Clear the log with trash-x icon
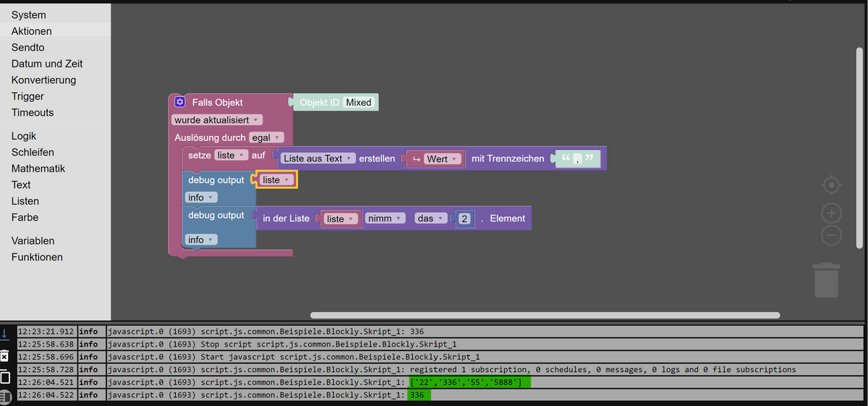Viewport: 868px width, 406px height. click(x=5, y=355)
